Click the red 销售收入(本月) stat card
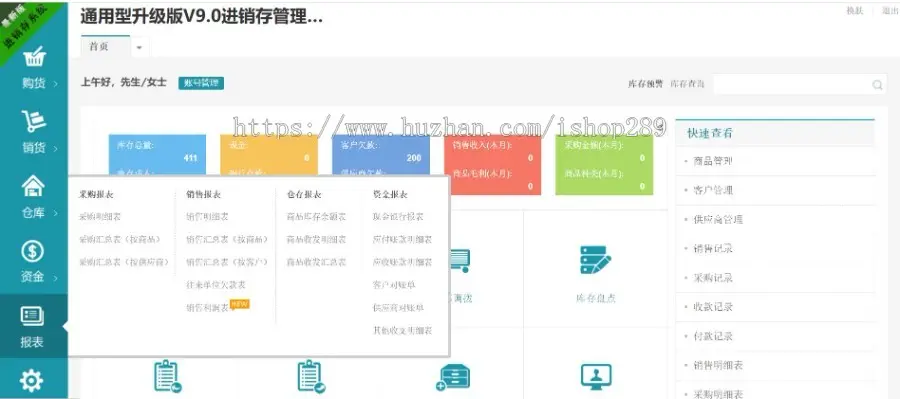 [492, 165]
